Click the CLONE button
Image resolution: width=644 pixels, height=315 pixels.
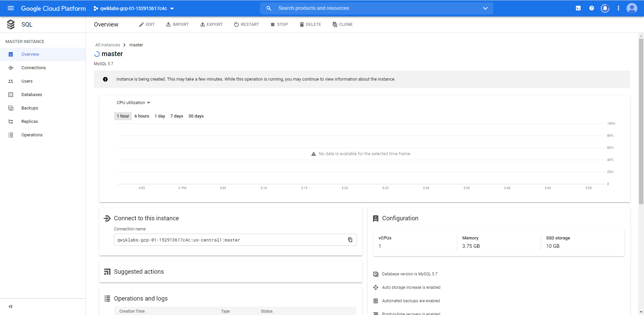pos(342,25)
